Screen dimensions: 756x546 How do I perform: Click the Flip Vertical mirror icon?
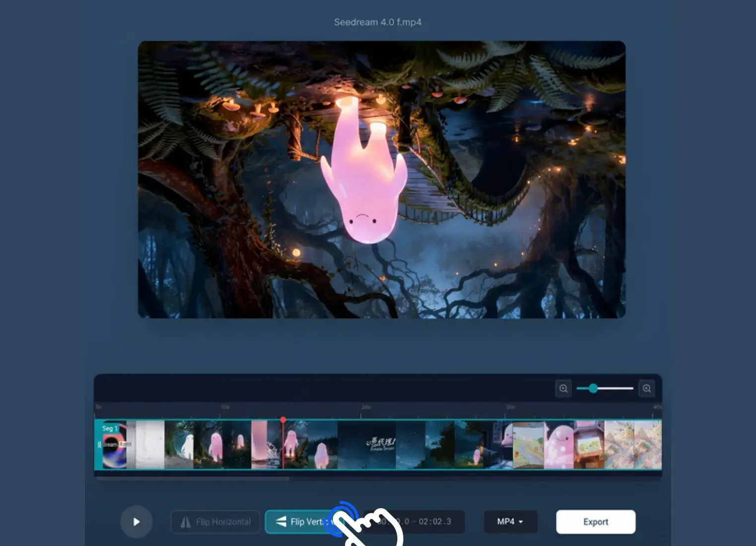[x=281, y=521]
